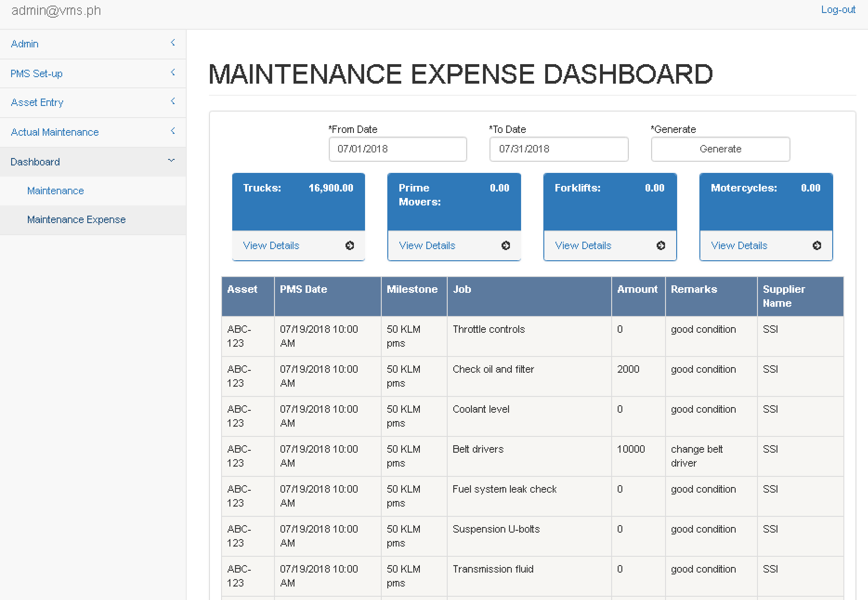The height and width of the screenshot is (600, 868).
Task: Open View Details for Motercycles
Action: 739,245
